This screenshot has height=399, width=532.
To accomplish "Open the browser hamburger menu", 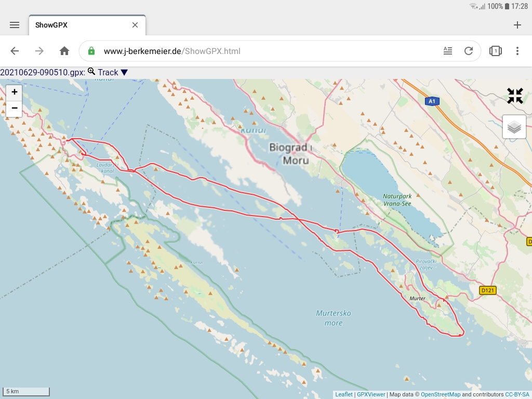I will pyautogui.click(x=15, y=25).
